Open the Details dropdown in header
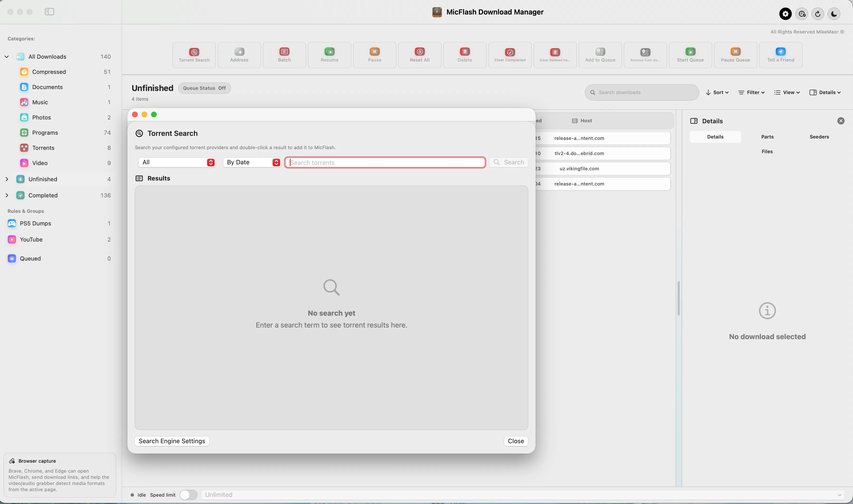 [x=825, y=92]
